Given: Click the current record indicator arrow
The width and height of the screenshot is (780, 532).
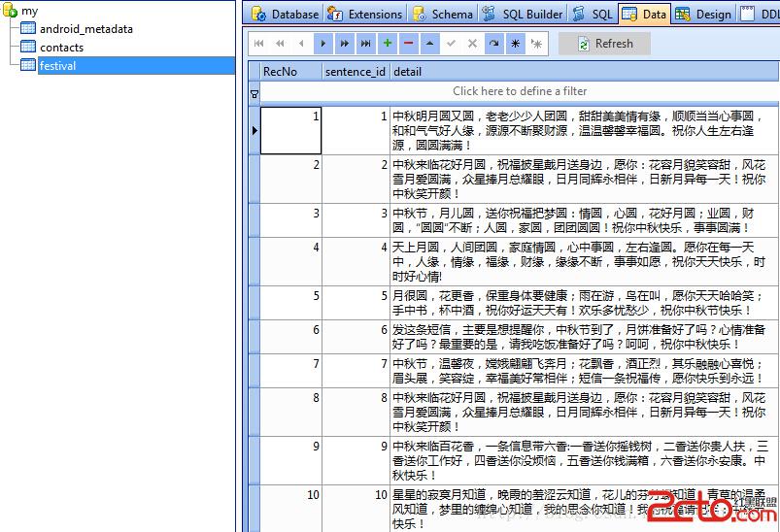Looking at the screenshot, I should point(254,131).
